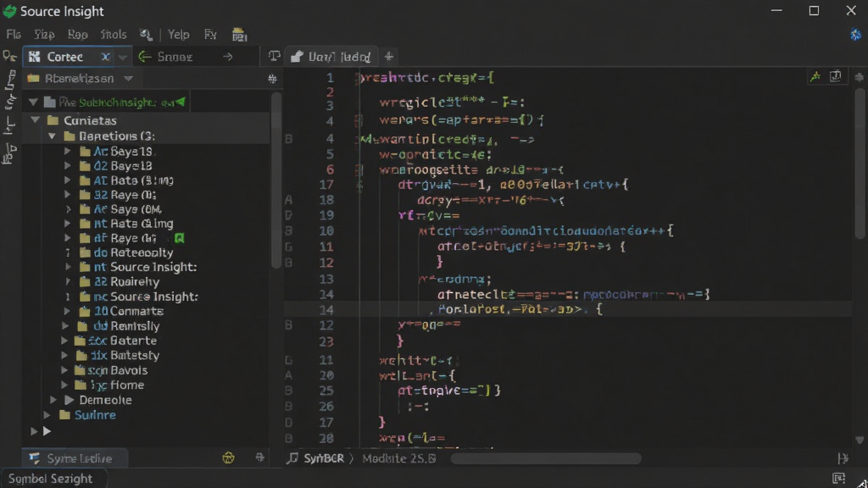This screenshot has width=868, height=488.
Task: Collapse the Banetions folder
Action: 52,136
